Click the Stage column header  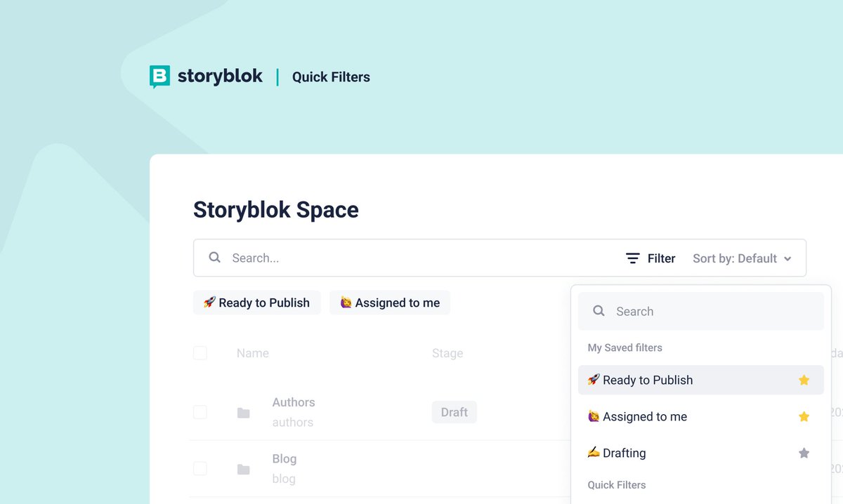coord(447,353)
